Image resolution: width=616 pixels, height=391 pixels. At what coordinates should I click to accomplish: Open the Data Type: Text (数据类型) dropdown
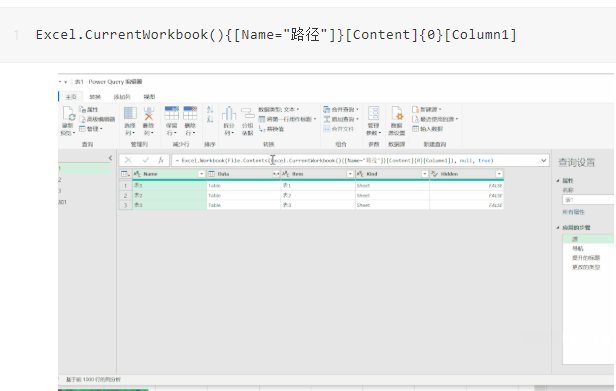(279, 109)
